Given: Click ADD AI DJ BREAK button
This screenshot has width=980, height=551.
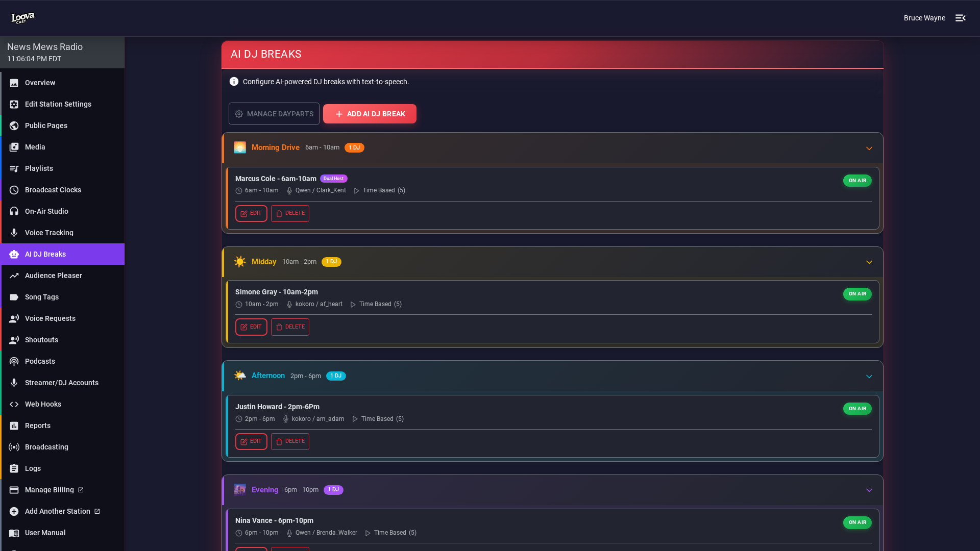Looking at the screenshot, I should [370, 114].
